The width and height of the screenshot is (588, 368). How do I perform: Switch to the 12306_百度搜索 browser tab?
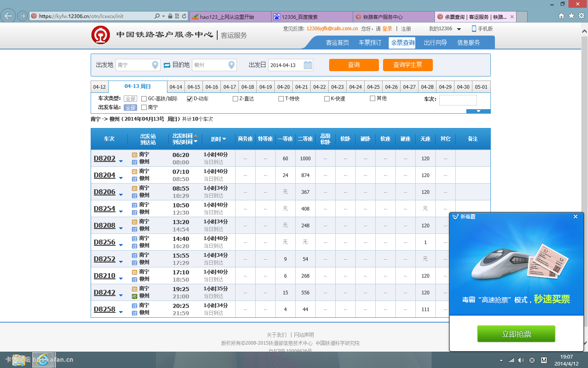point(312,17)
